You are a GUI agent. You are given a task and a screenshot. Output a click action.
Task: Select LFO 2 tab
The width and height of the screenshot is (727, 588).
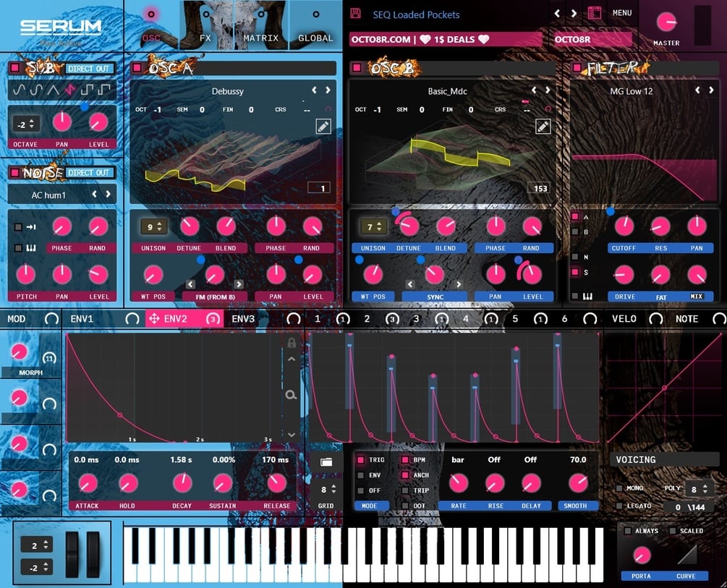tap(367, 319)
